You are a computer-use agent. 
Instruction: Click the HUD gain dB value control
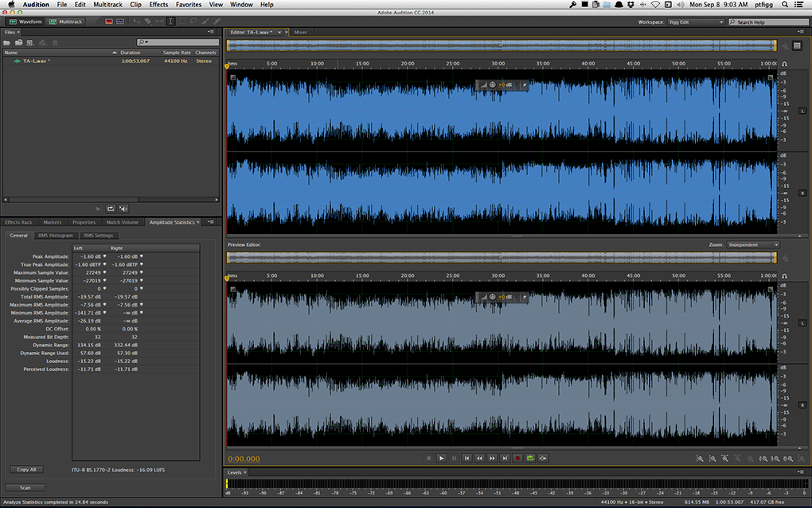[x=506, y=84]
